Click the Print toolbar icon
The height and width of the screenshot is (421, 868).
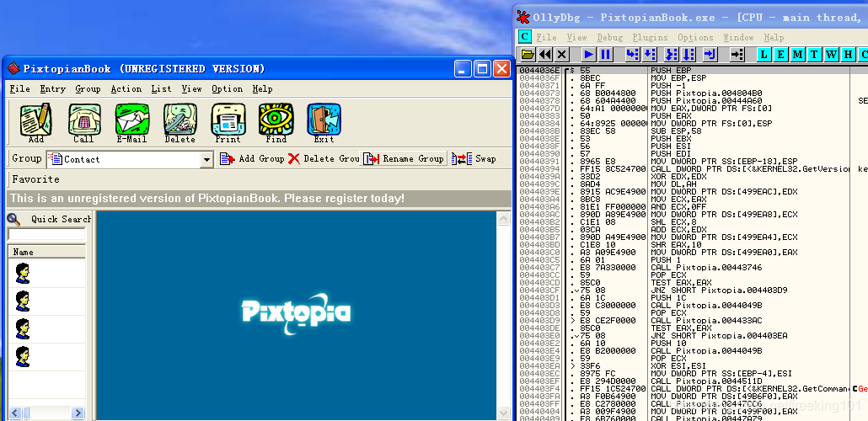pyautogui.click(x=228, y=123)
